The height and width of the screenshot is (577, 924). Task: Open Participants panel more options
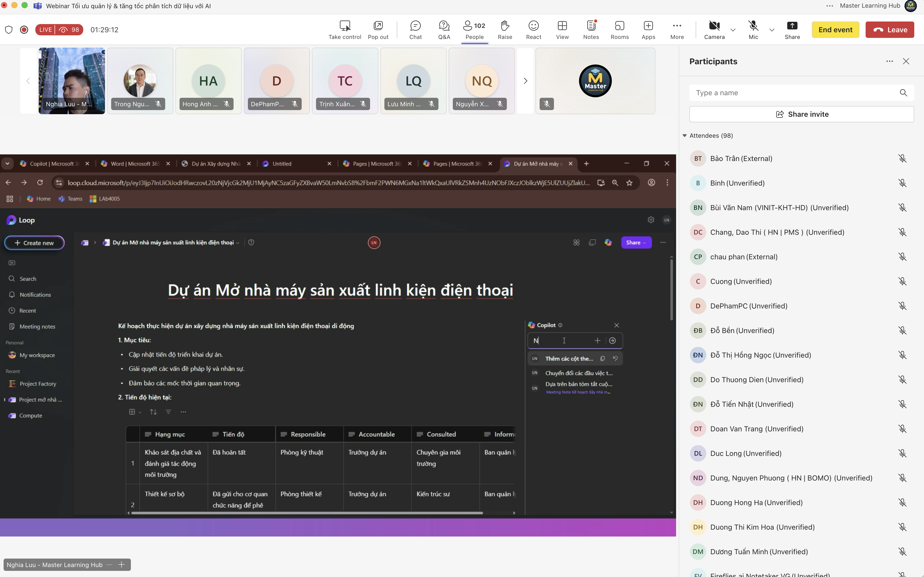tap(889, 61)
